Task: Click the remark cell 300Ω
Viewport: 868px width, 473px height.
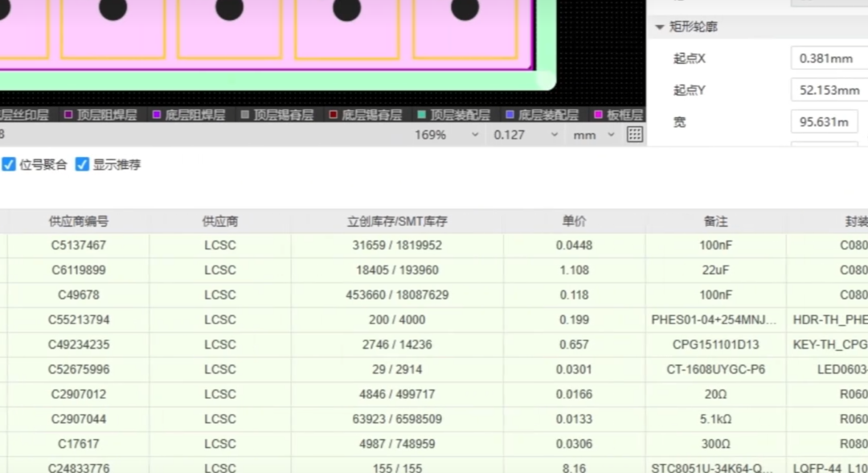Action: [715, 444]
